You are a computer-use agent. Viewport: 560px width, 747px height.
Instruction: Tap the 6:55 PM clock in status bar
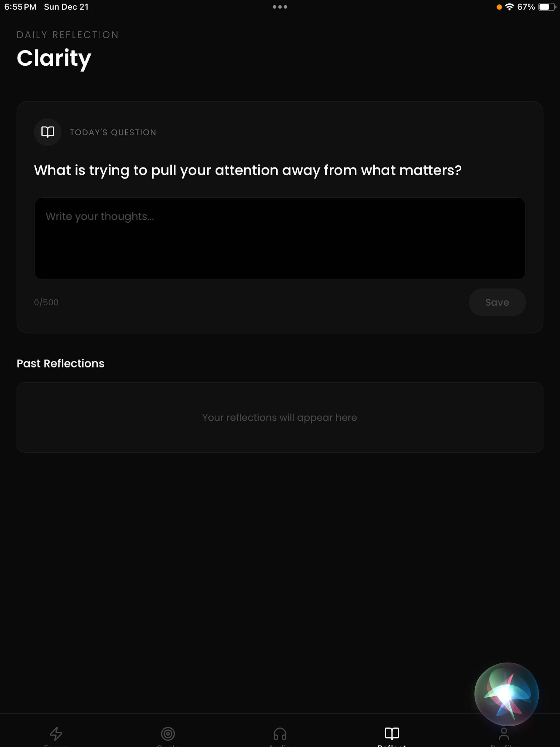point(20,7)
